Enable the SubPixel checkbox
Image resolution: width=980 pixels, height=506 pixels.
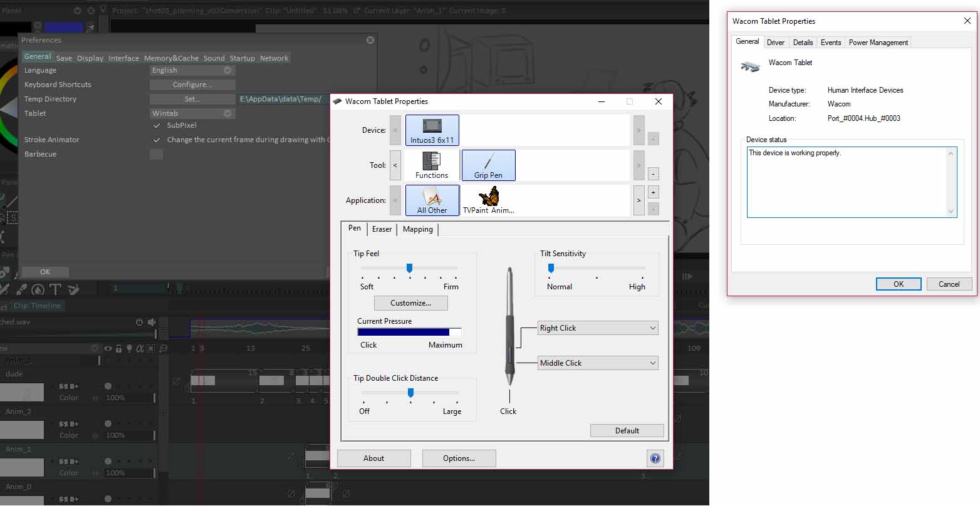(x=157, y=125)
